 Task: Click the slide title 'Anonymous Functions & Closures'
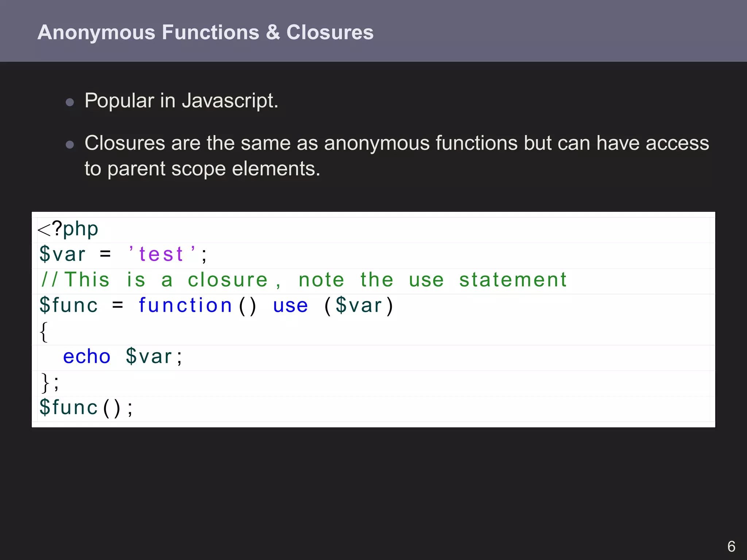point(205,32)
